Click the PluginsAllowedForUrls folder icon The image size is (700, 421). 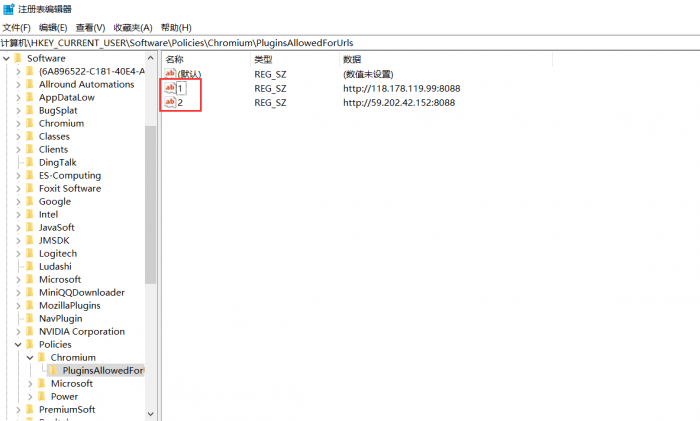54,370
